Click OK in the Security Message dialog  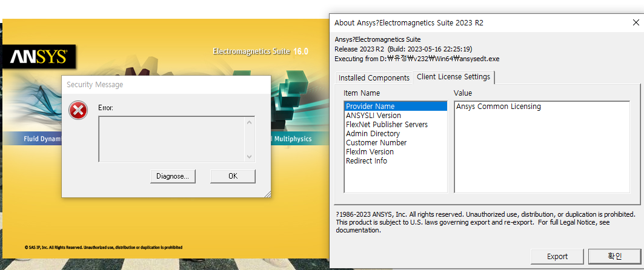coord(233,176)
